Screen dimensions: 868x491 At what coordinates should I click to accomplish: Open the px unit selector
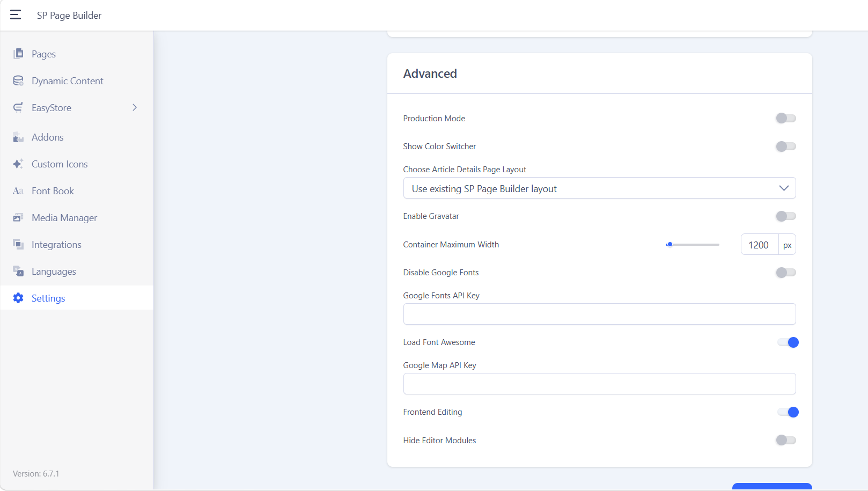tap(787, 245)
